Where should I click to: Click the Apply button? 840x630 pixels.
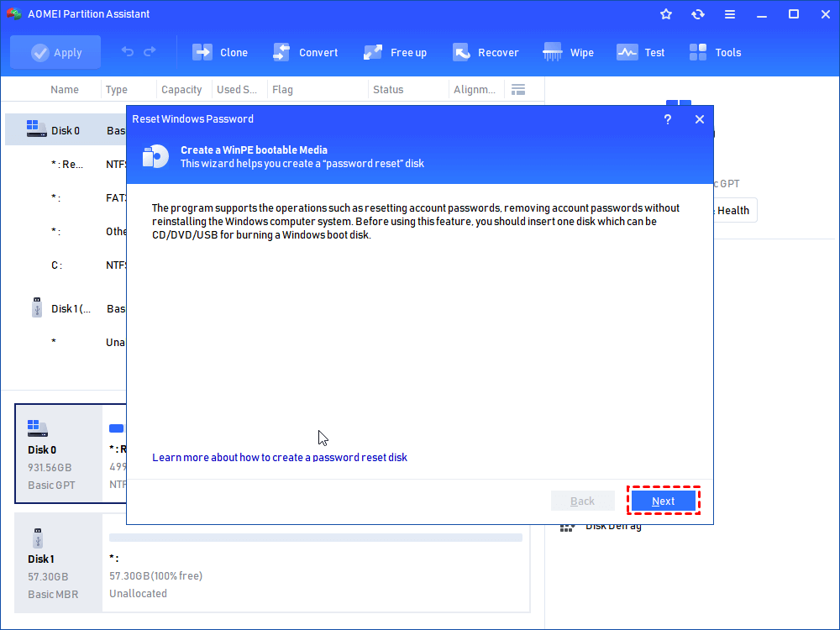coord(55,52)
